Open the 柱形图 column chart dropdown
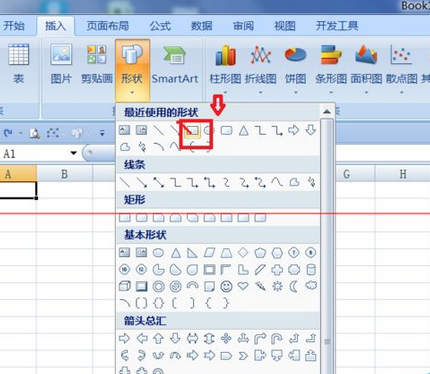 tap(225, 69)
